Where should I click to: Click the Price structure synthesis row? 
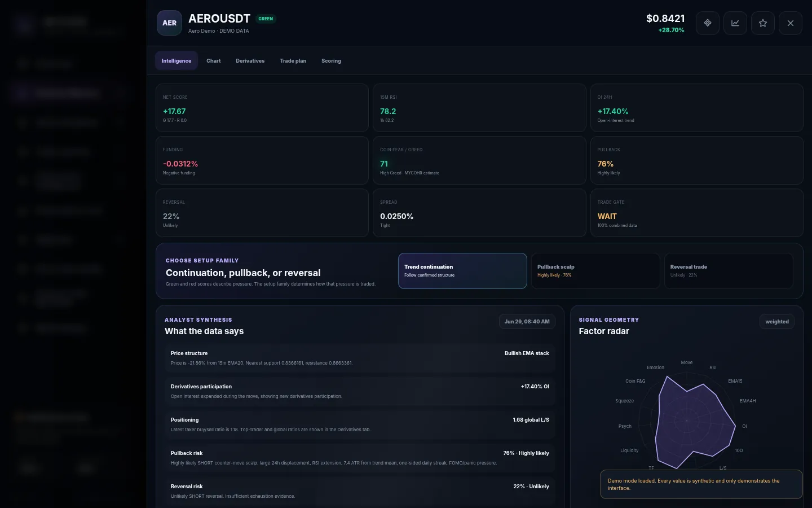[x=360, y=358]
